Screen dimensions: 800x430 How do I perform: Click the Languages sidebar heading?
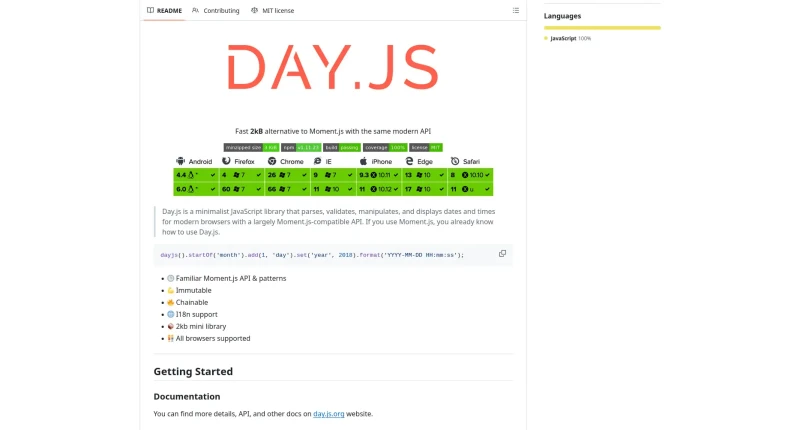[x=562, y=16]
